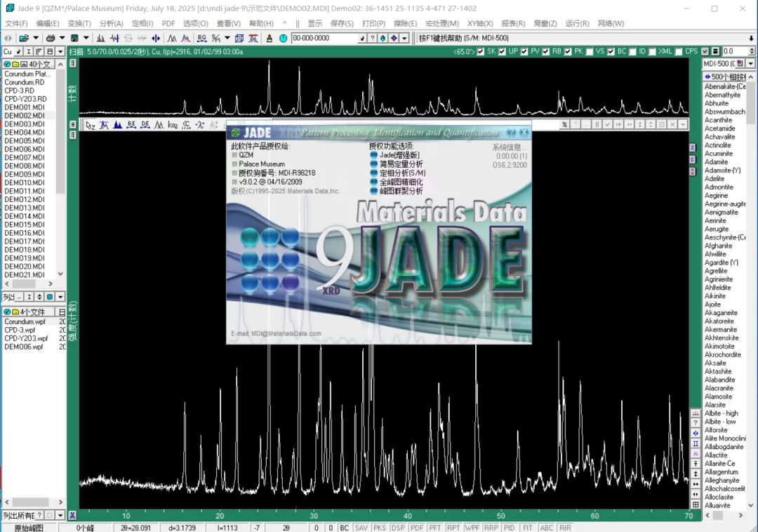This screenshot has height=532, width=758.
Task: Open the dropdown arrow beside the print icon
Action: click(62, 38)
